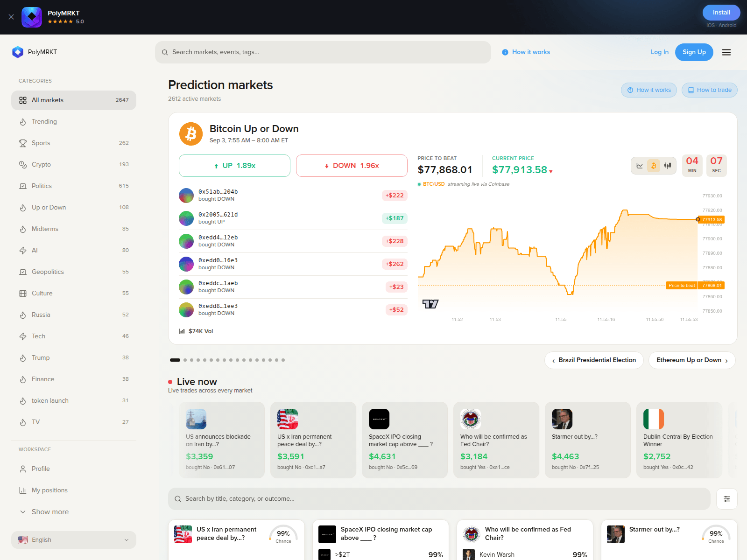
Task: Open the Trending category
Action: pos(74,122)
